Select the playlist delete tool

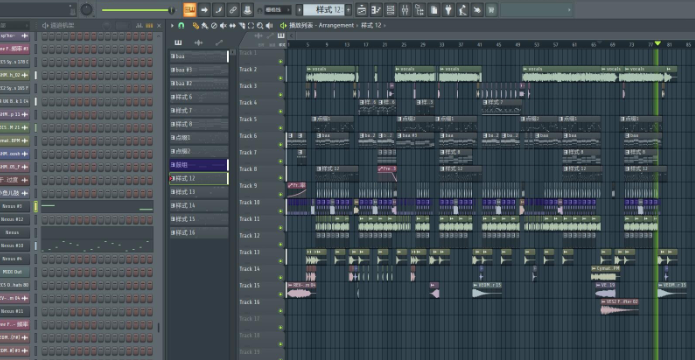tap(214, 26)
